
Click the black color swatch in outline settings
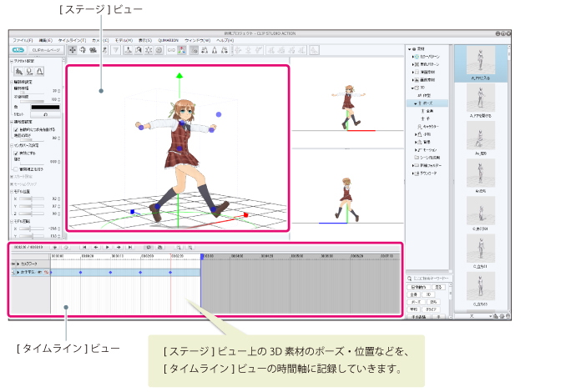point(44,107)
